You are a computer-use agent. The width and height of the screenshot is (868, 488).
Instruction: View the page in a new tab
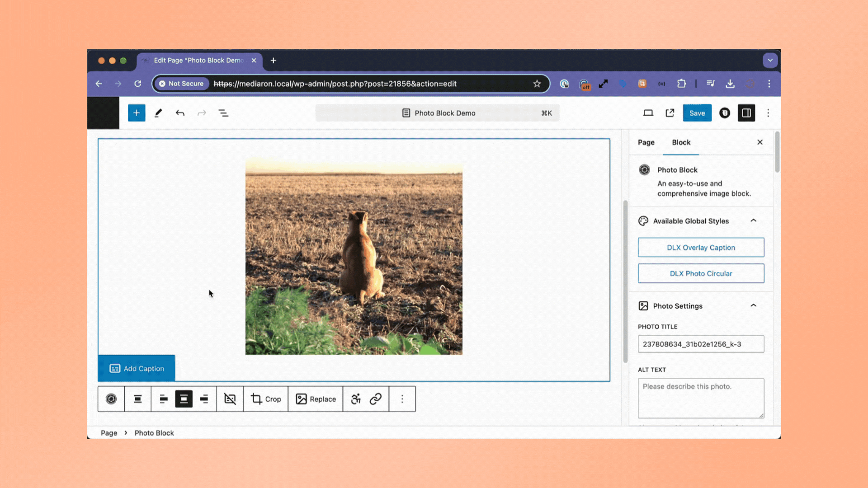670,113
